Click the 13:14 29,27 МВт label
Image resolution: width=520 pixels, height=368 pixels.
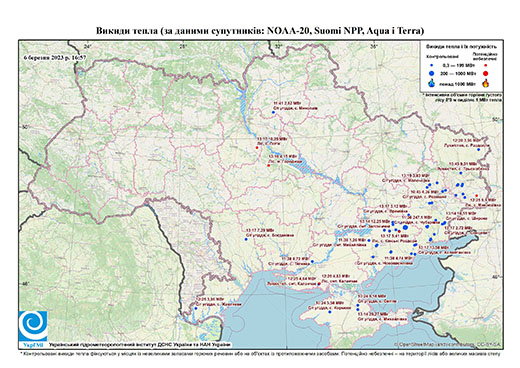[373, 314]
